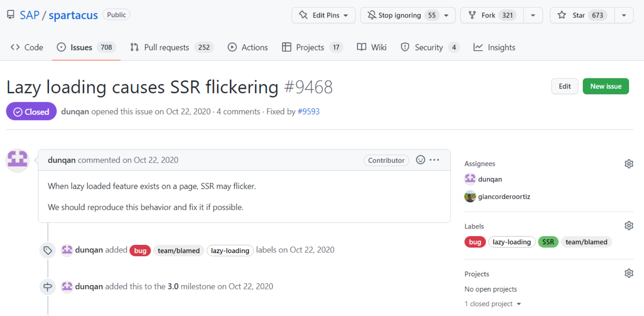644x316 pixels.
Task: Click dunqan author link under the title
Action: pos(75,111)
